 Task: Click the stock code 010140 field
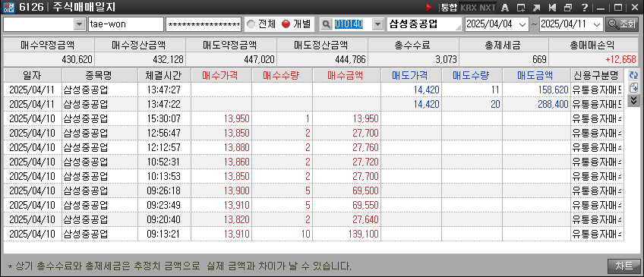352,24
